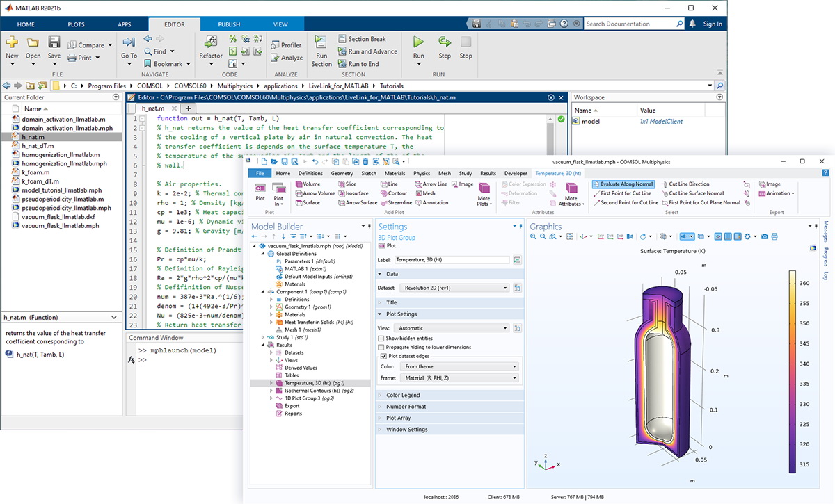Toggle First Point for Cut Line
The image size is (835, 504).
(x=622, y=193)
